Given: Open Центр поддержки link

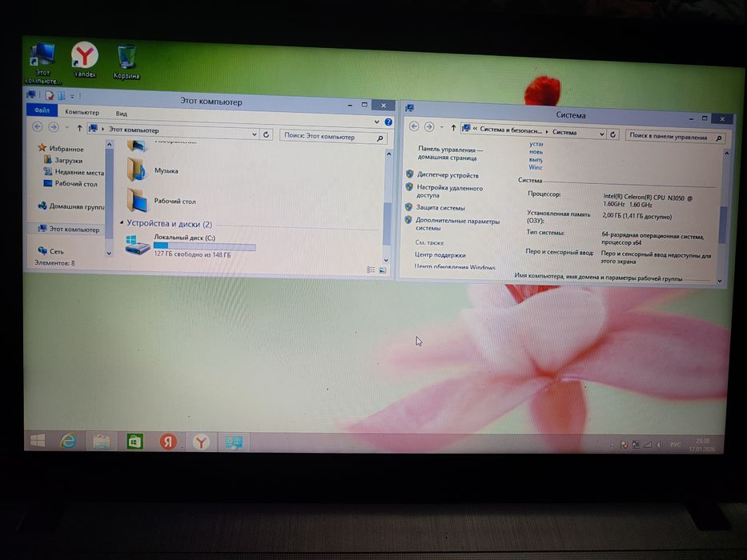Looking at the screenshot, I should click(440, 254).
